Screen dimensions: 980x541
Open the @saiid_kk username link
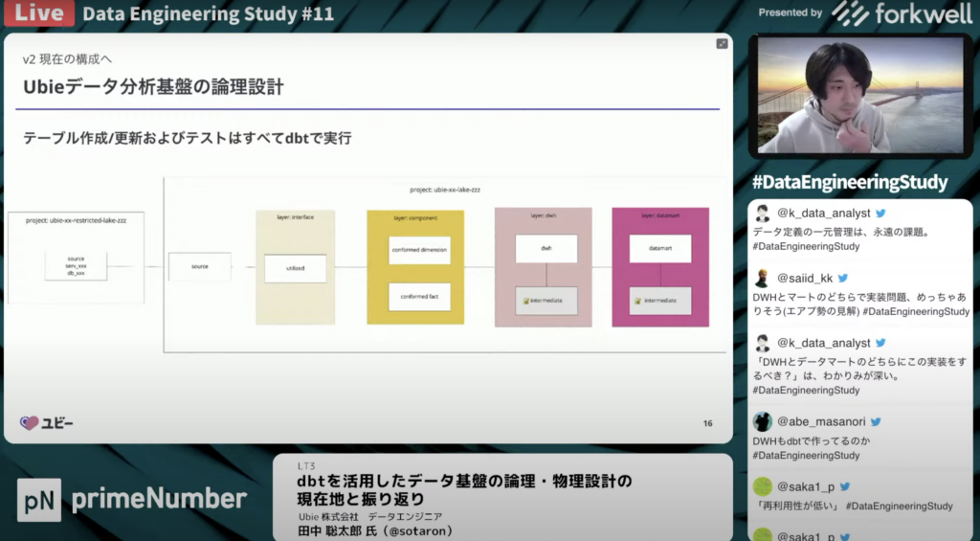pyautogui.click(x=805, y=279)
